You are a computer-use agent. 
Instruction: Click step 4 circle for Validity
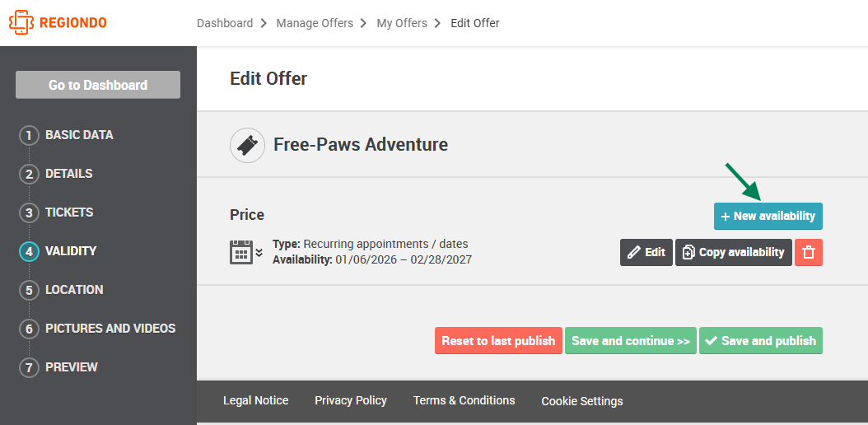click(x=29, y=252)
